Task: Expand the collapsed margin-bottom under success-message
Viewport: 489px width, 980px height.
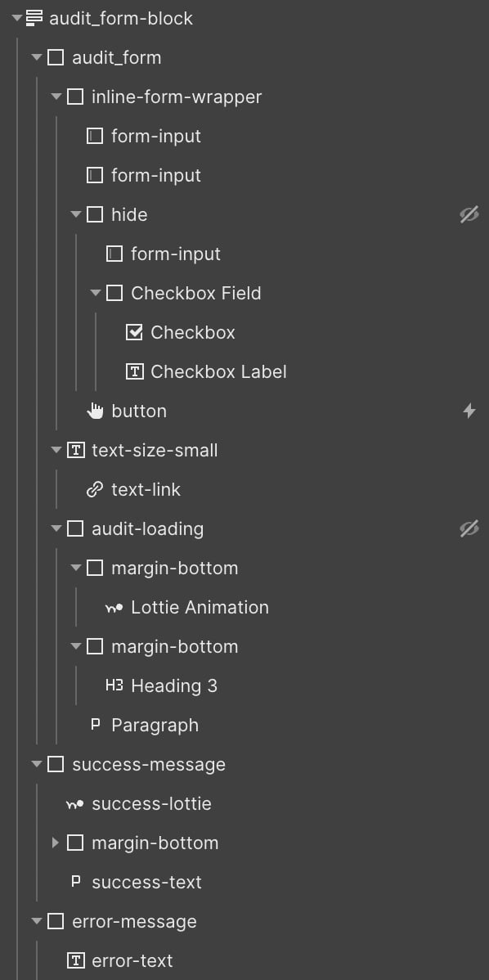Action: [x=56, y=843]
